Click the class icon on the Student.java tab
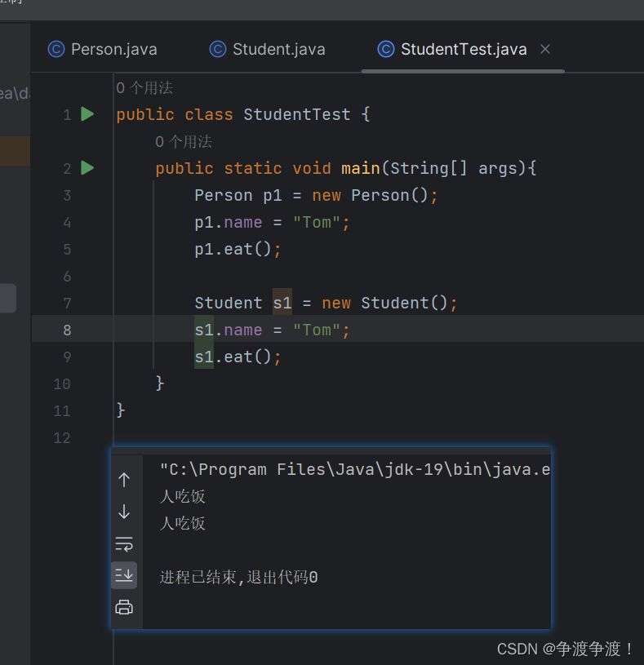The image size is (644, 665). tap(218, 49)
